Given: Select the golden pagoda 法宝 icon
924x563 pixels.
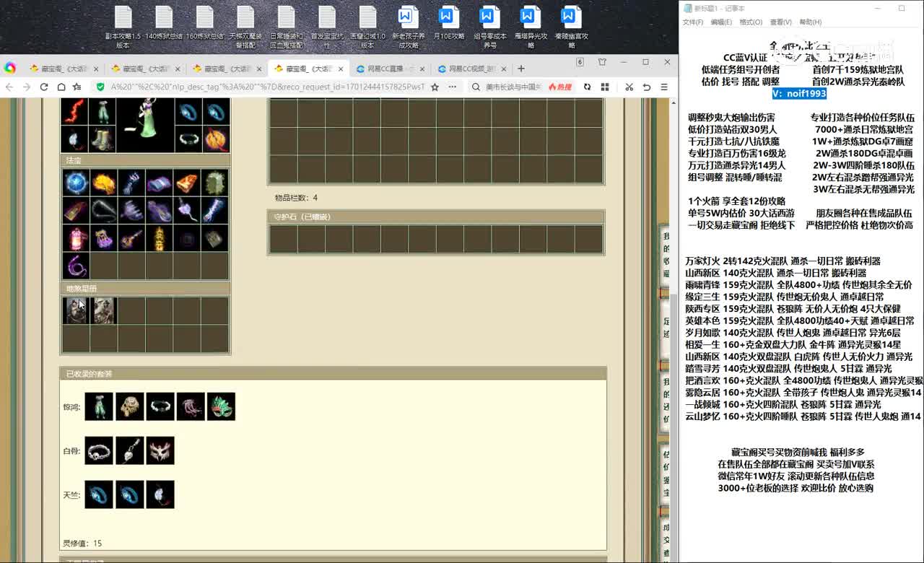Looking at the screenshot, I should (x=159, y=238).
